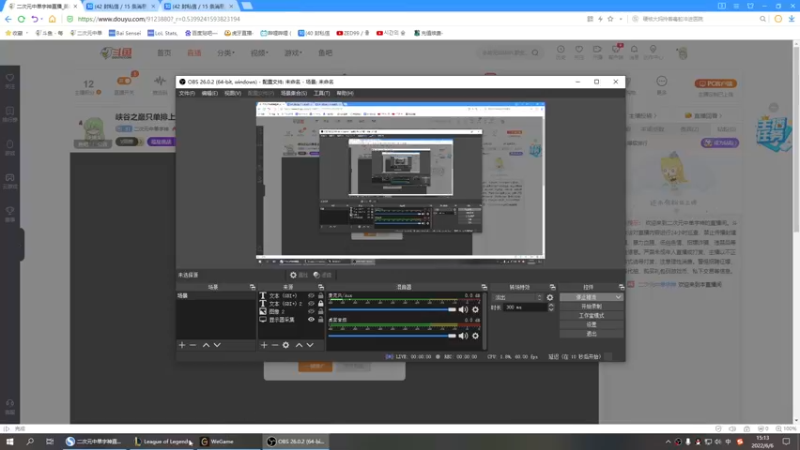Toggle lock on the display capture source

320,319
